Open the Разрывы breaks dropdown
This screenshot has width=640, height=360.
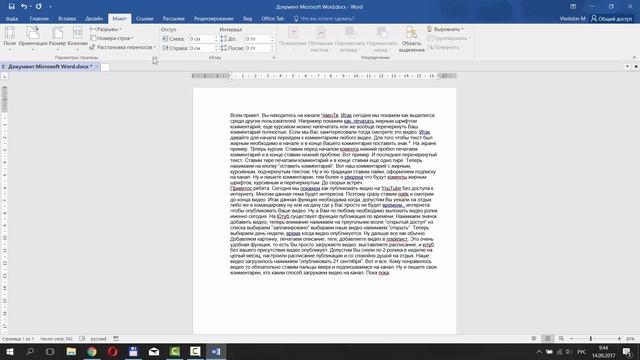(105, 29)
